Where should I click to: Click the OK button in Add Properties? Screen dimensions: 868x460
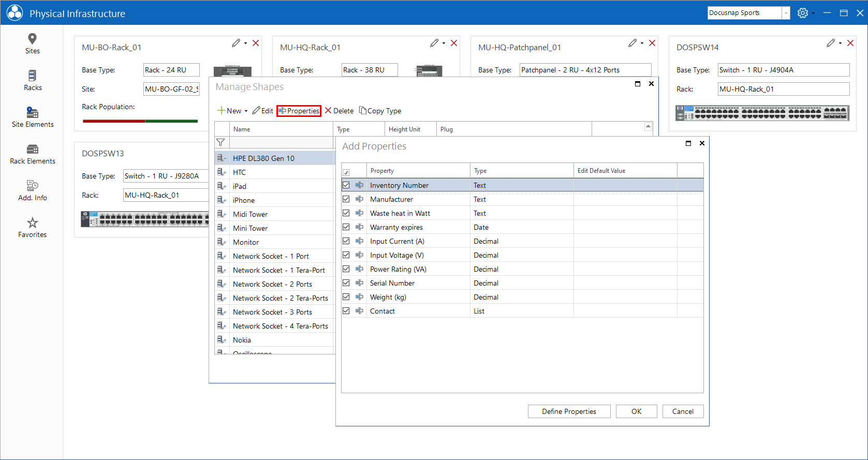636,411
